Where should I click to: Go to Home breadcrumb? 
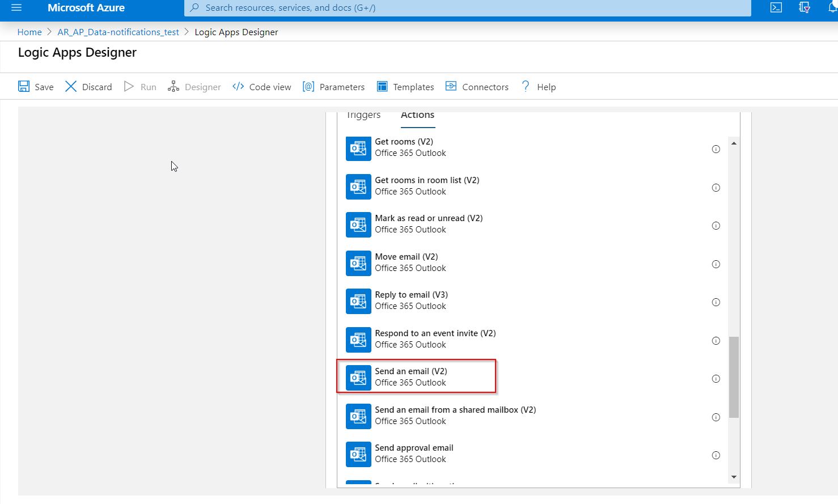(x=29, y=32)
